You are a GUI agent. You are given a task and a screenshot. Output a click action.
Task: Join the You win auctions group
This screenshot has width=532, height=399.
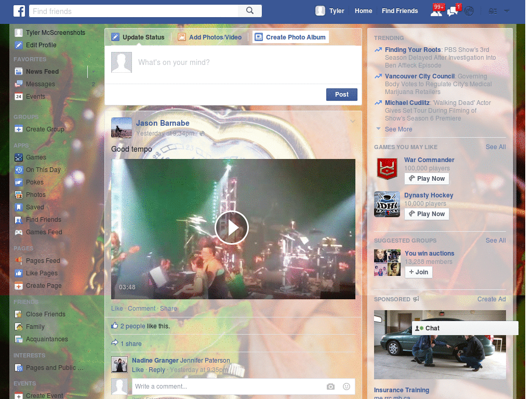click(419, 272)
